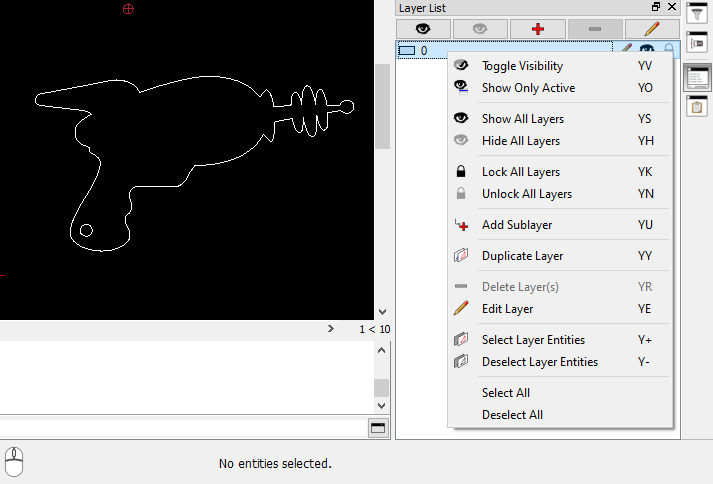Close the Layer List panel
Screen dimensions: 713x484
click(672, 7)
